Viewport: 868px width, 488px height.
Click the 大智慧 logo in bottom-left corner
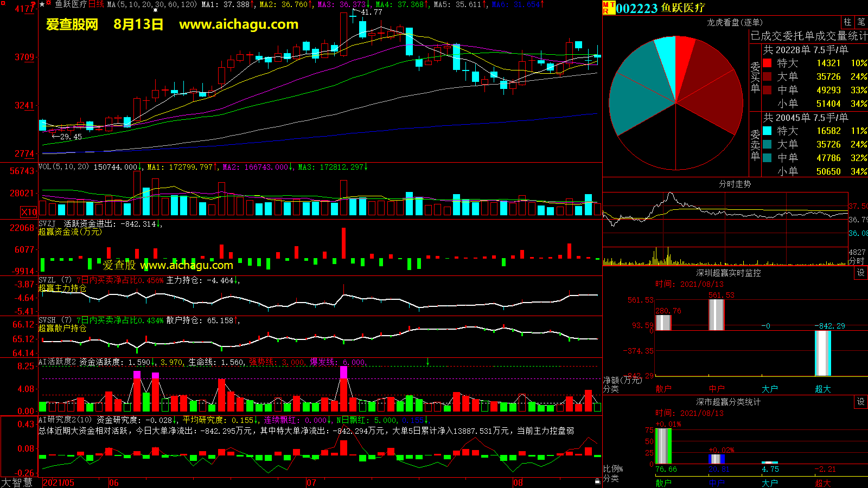[x=17, y=483]
